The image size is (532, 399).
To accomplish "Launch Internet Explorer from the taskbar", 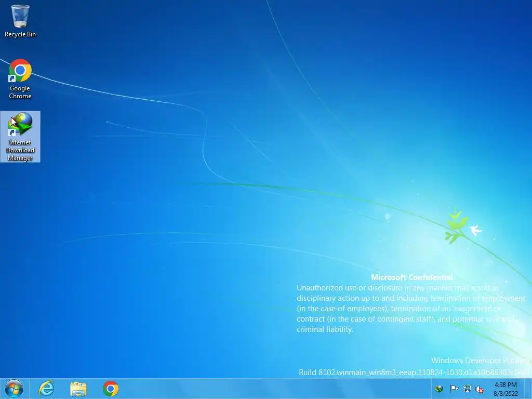I will 46,389.
